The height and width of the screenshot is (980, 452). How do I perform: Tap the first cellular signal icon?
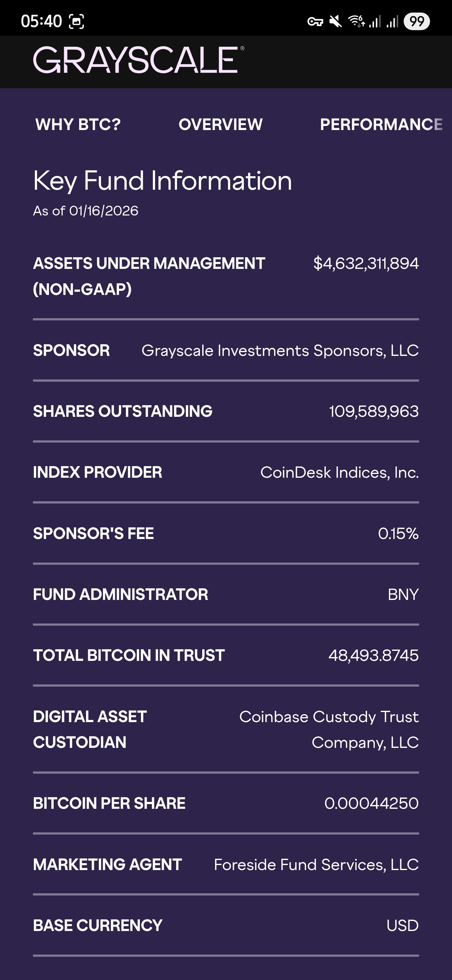(375, 21)
